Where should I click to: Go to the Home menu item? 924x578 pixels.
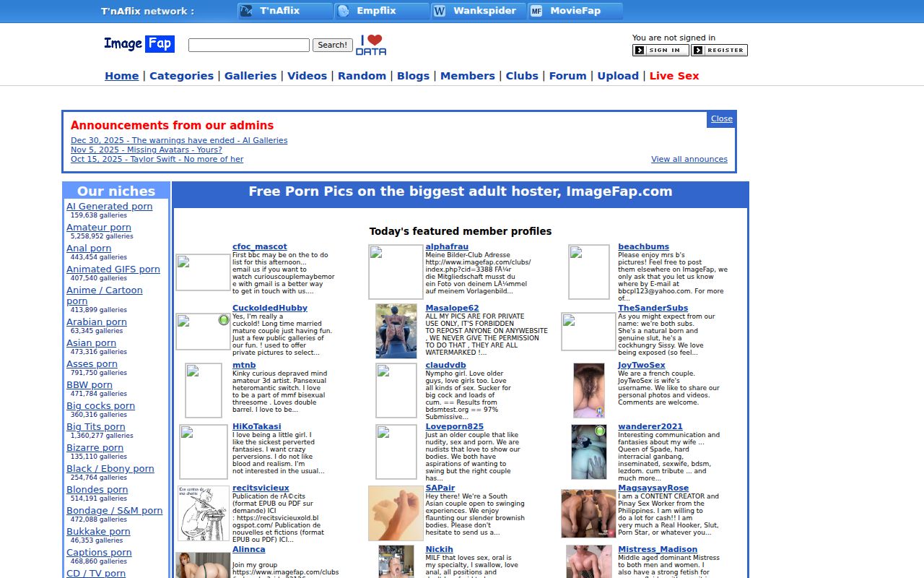tap(121, 76)
